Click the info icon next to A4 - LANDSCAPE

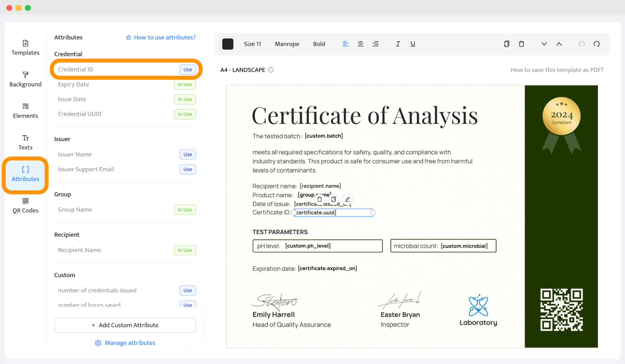click(271, 70)
